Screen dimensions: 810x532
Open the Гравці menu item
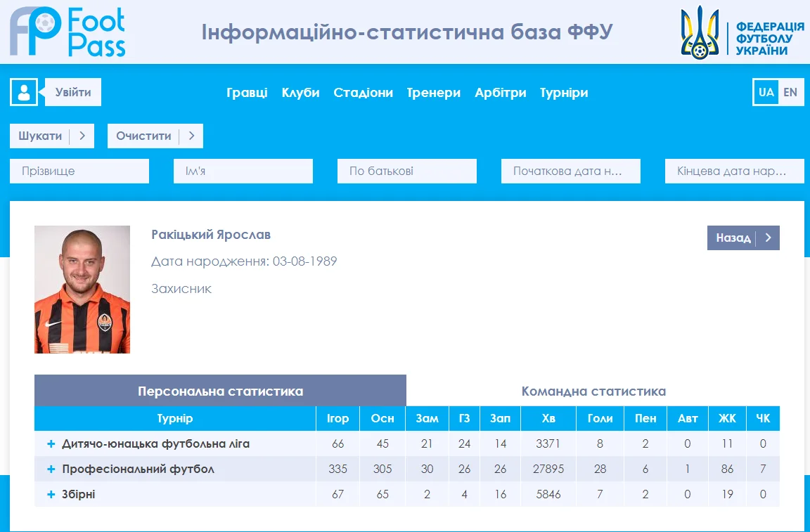(x=247, y=93)
